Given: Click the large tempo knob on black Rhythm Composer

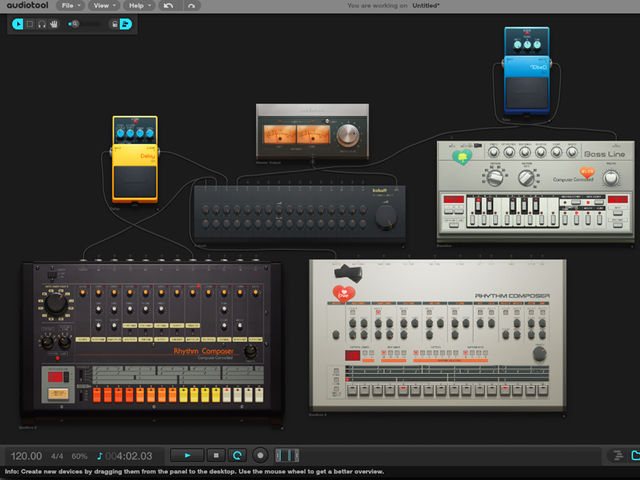Looking at the screenshot, I should 56,304.
